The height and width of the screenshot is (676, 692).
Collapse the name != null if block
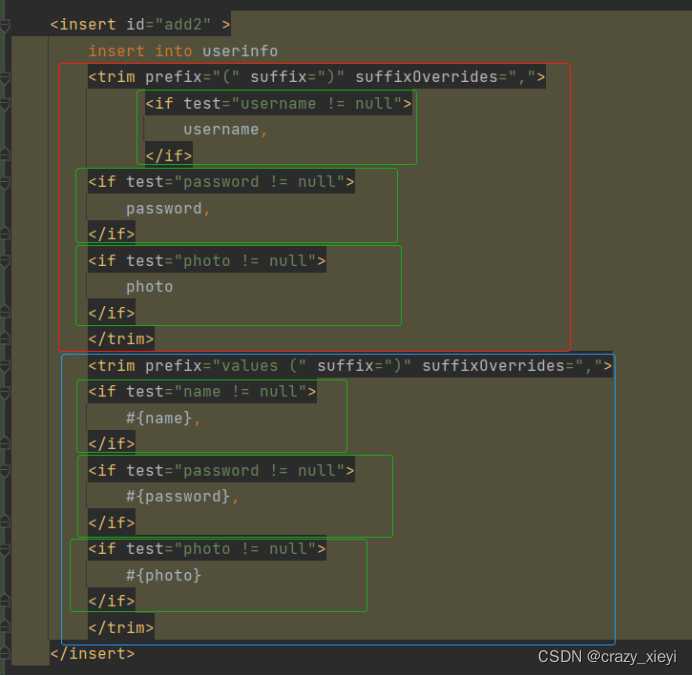pyautogui.click(x=5, y=392)
